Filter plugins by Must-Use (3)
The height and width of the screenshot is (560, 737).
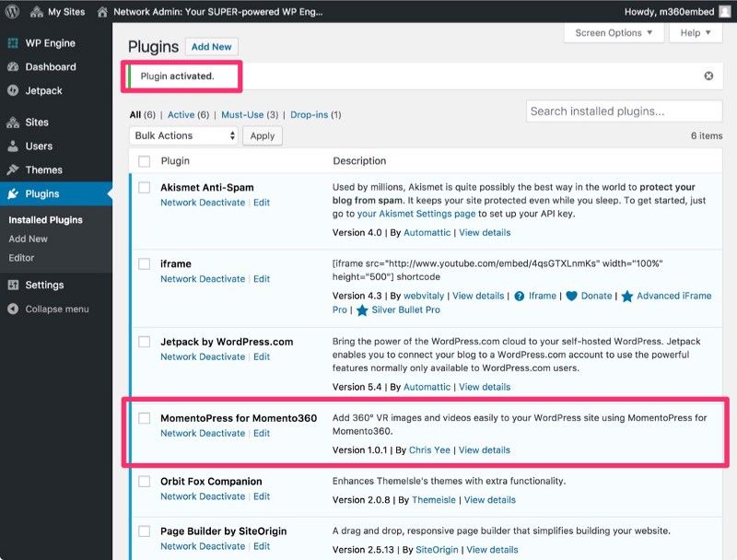[x=250, y=114]
